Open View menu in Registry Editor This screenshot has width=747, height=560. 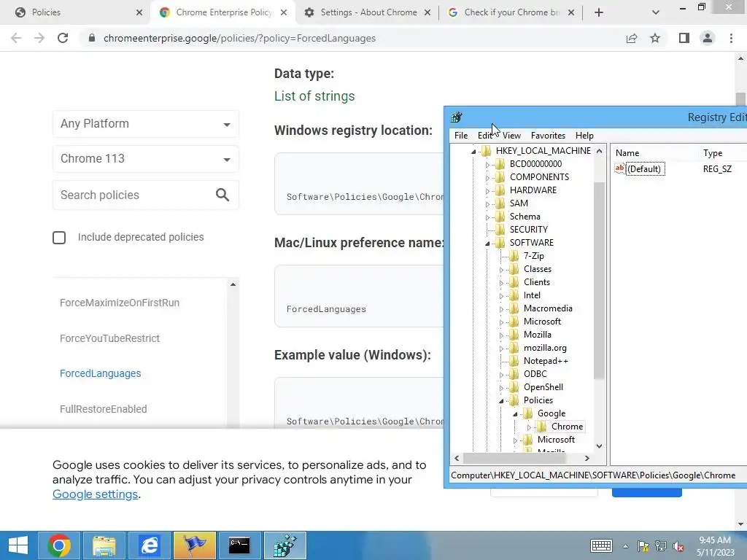click(x=511, y=136)
